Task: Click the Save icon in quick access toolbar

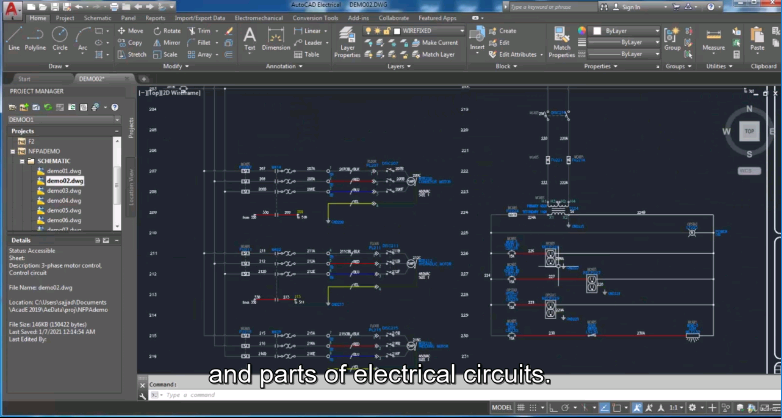Action: point(54,6)
